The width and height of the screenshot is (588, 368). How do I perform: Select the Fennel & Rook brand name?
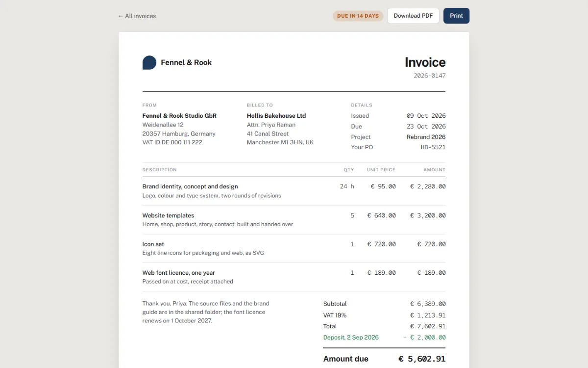[186, 62]
